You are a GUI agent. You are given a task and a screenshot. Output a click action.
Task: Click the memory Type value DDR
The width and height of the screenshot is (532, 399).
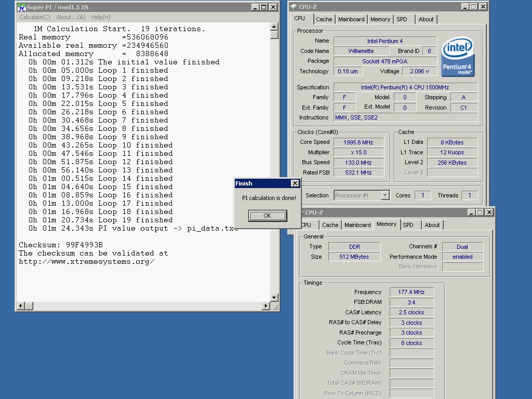(x=354, y=247)
